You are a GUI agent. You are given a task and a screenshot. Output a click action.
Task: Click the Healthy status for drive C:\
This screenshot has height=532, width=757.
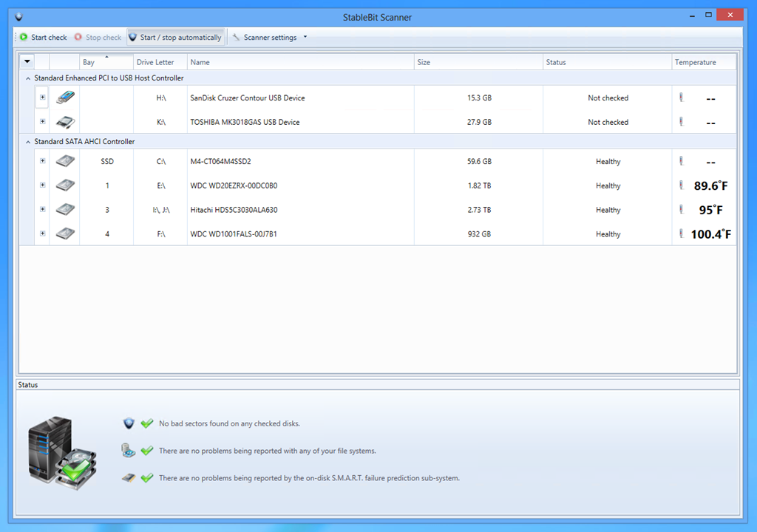pos(608,161)
